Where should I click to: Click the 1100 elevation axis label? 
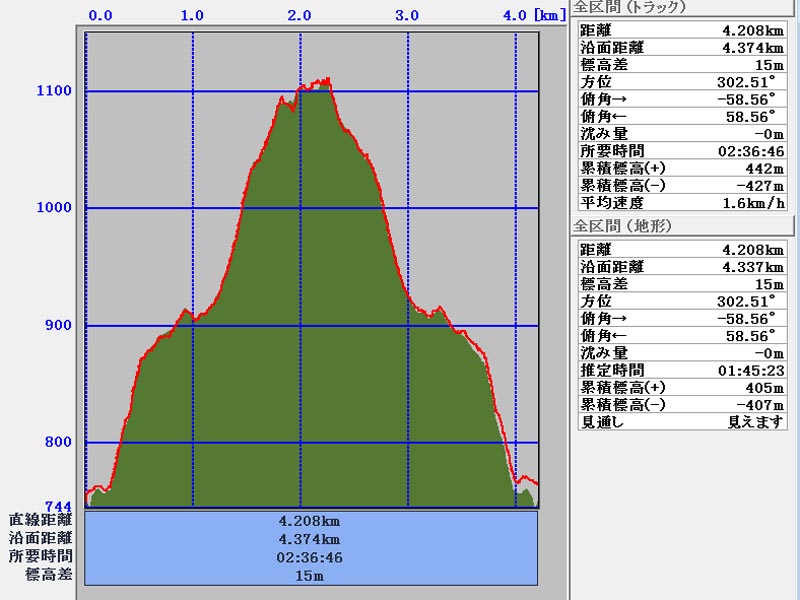54,91
